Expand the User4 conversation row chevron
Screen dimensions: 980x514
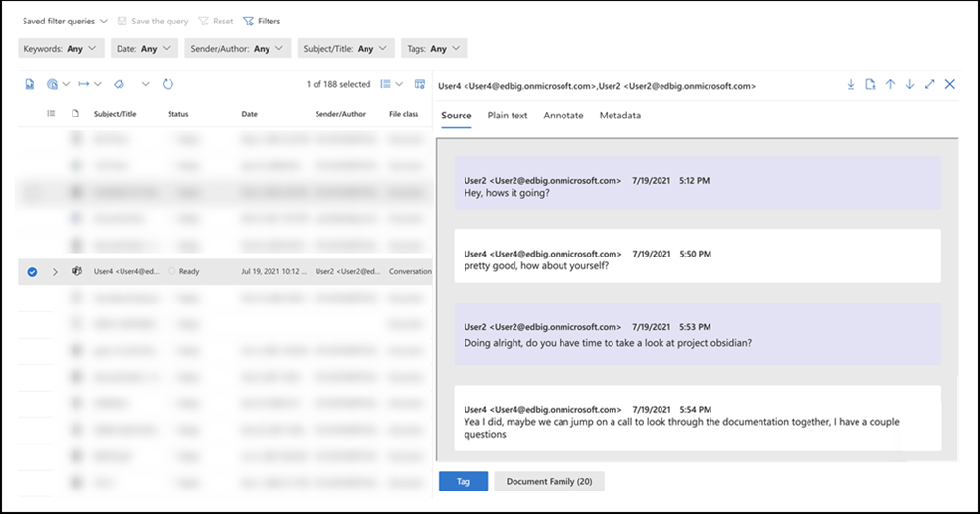click(x=55, y=271)
